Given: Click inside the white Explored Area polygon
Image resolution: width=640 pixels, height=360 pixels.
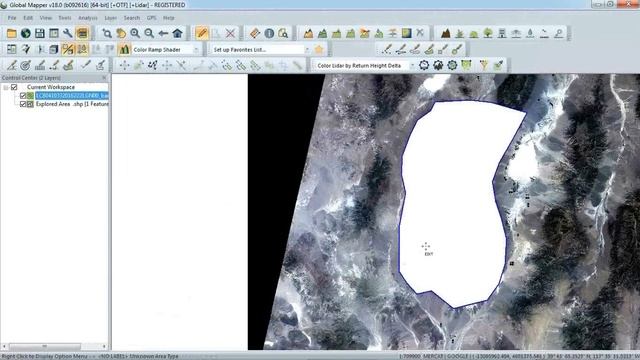Looking at the screenshot, I should (x=453, y=204).
